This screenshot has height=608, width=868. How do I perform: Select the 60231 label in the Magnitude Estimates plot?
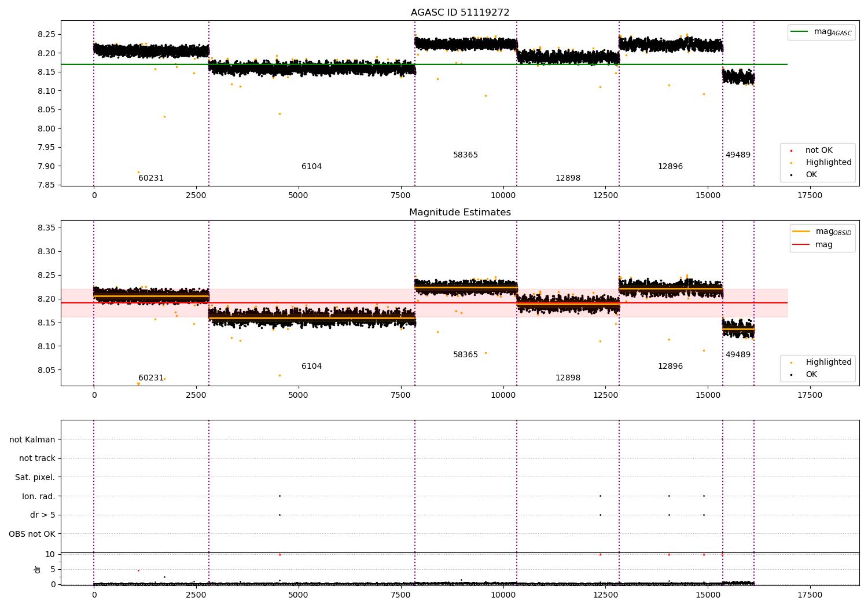click(x=151, y=378)
